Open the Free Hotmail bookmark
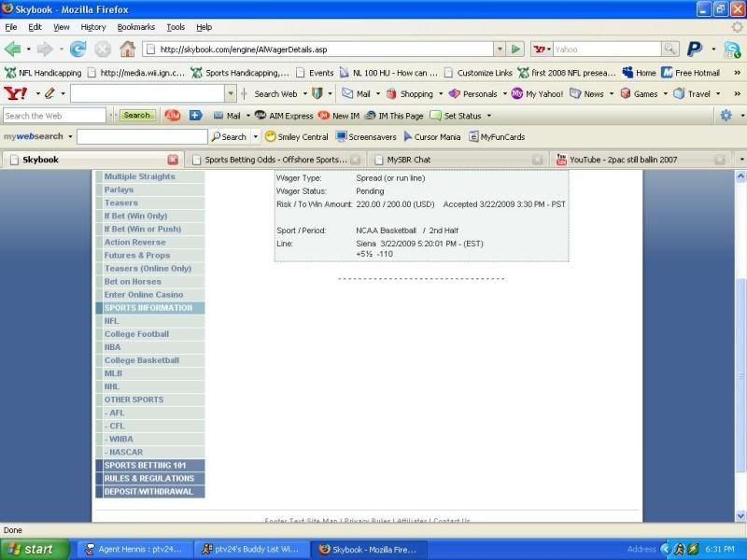This screenshot has height=560, width=747. pyautogui.click(x=690, y=73)
